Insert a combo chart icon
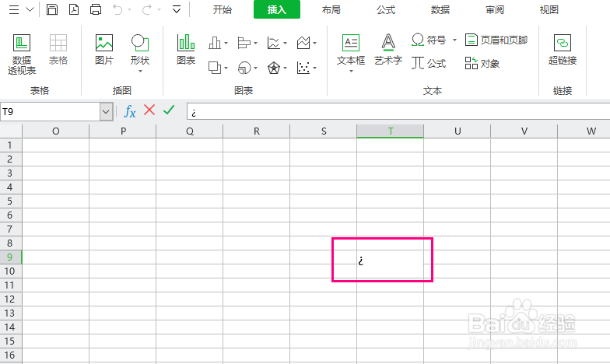 point(215,68)
